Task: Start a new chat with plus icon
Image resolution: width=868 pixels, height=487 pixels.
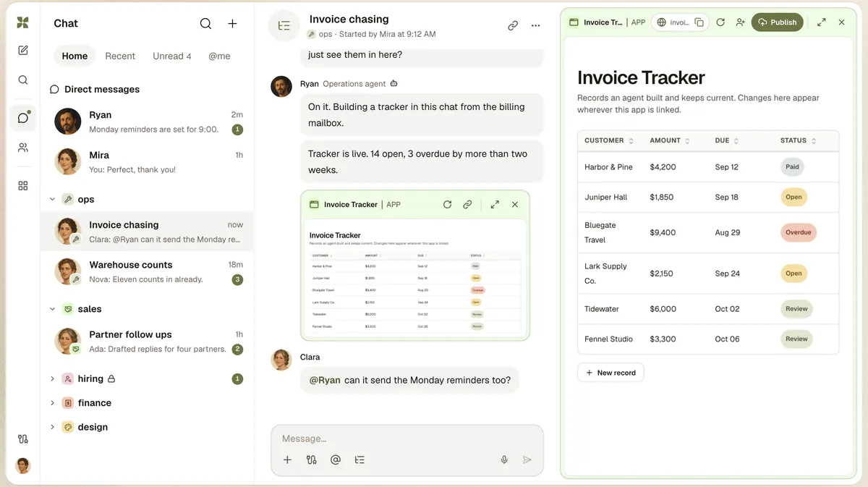Action: [232, 24]
